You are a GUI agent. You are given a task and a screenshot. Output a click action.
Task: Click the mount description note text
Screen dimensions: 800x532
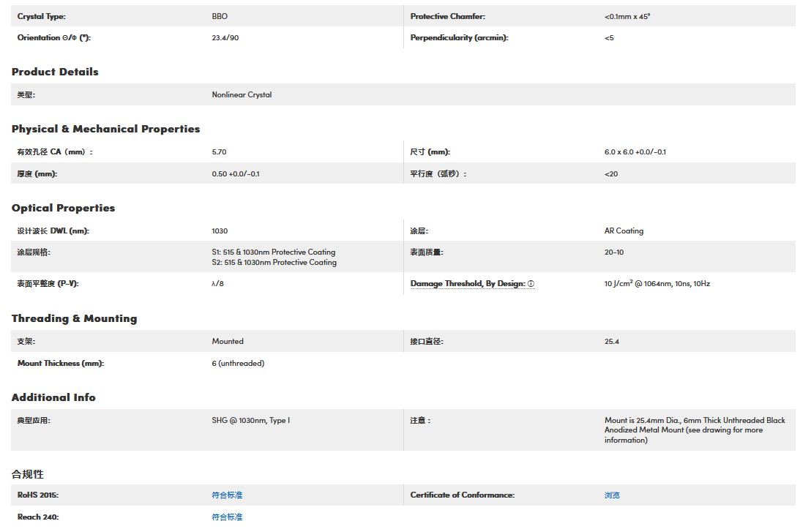pos(694,430)
